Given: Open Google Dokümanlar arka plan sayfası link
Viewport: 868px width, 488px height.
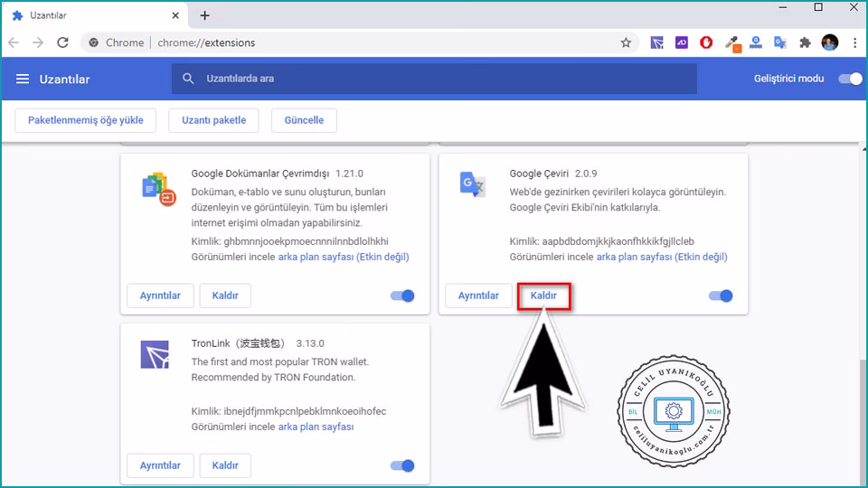Looking at the screenshot, I should [x=344, y=257].
